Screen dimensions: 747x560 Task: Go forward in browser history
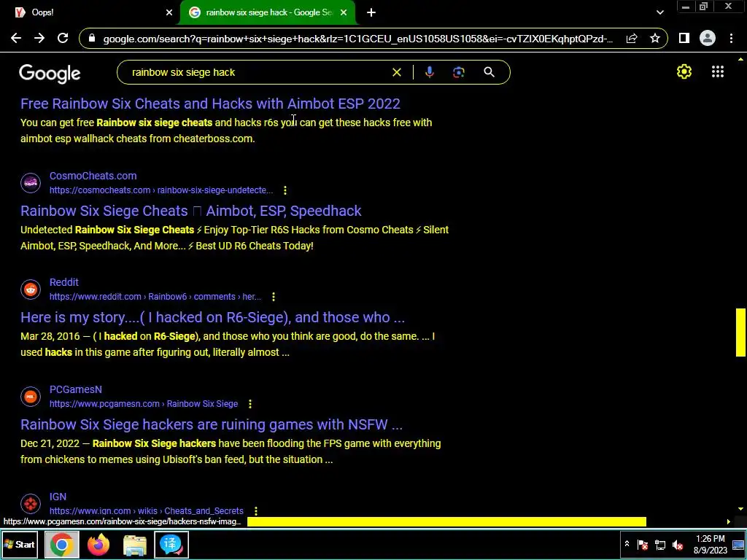[x=39, y=39]
